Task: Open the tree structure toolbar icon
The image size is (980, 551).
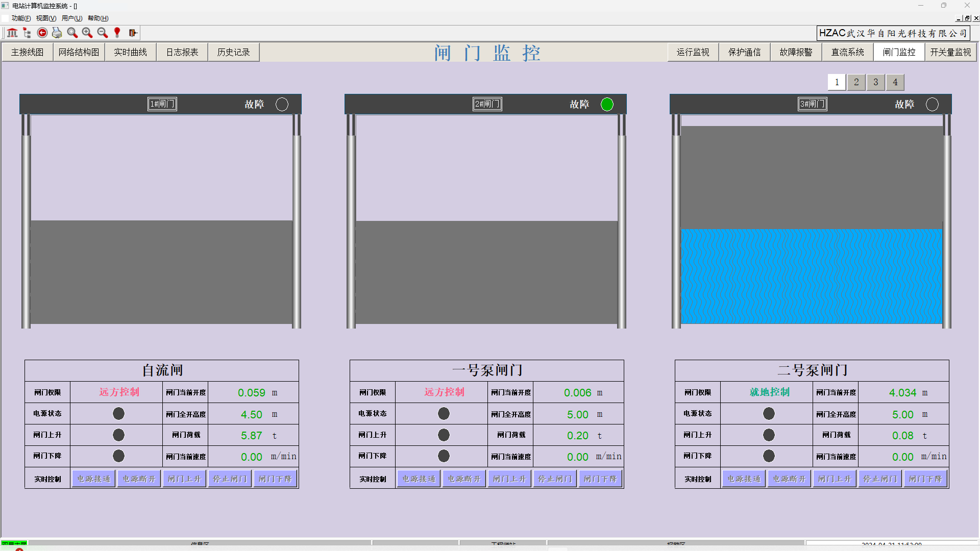Action: click(x=27, y=33)
